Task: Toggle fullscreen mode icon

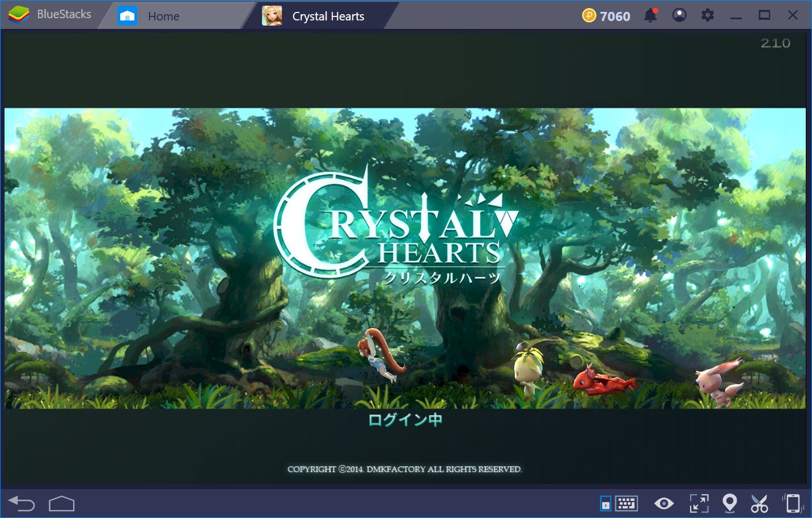Action: point(699,503)
